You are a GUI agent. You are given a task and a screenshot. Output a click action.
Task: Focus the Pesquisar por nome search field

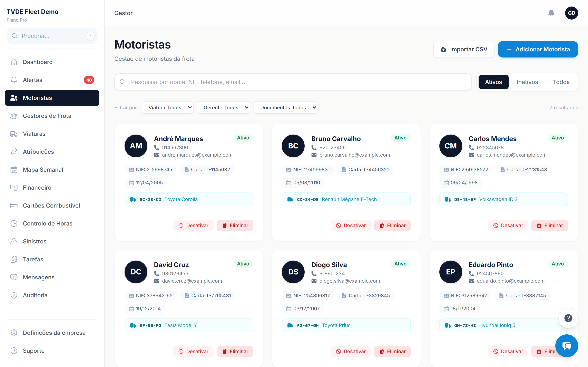pos(293,82)
